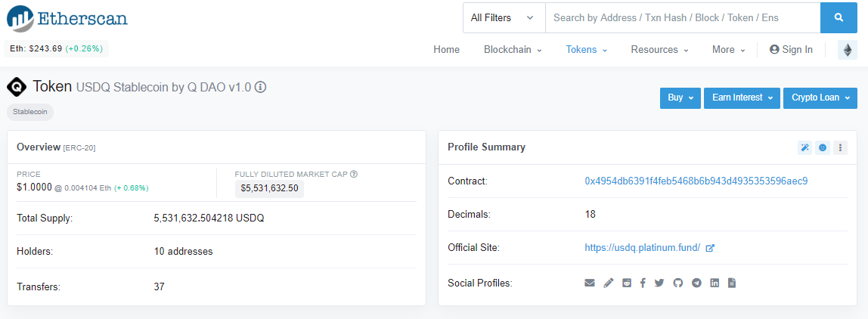The height and width of the screenshot is (319, 868).
Task: Open the Telegram social profile icon
Action: click(x=697, y=283)
